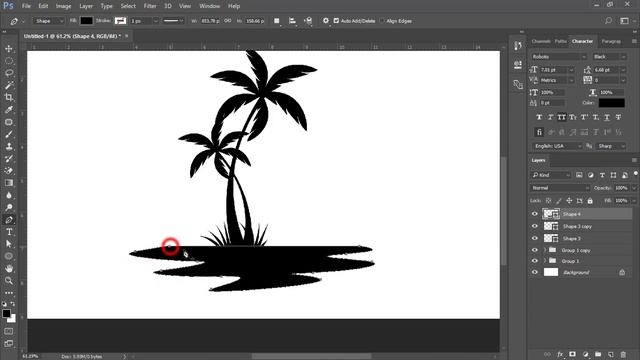Open path arrangement options
The height and width of the screenshot is (360, 640).
point(309,21)
